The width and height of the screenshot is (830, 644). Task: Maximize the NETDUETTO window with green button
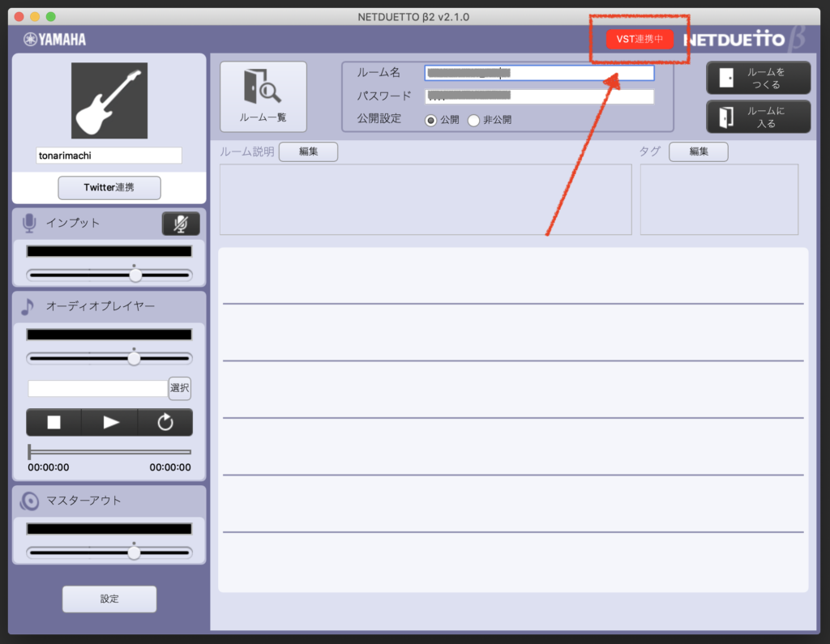pyautogui.click(x=51, y=16)
